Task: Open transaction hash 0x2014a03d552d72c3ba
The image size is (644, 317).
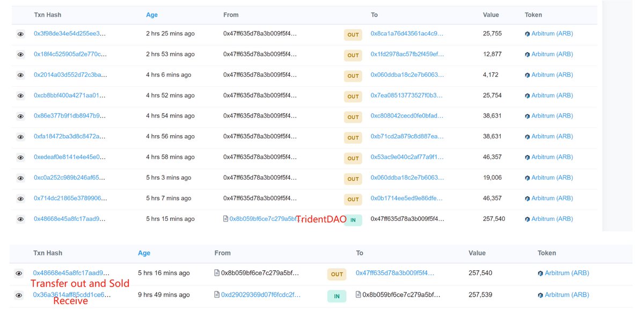Action: click(x=70, y=75)
